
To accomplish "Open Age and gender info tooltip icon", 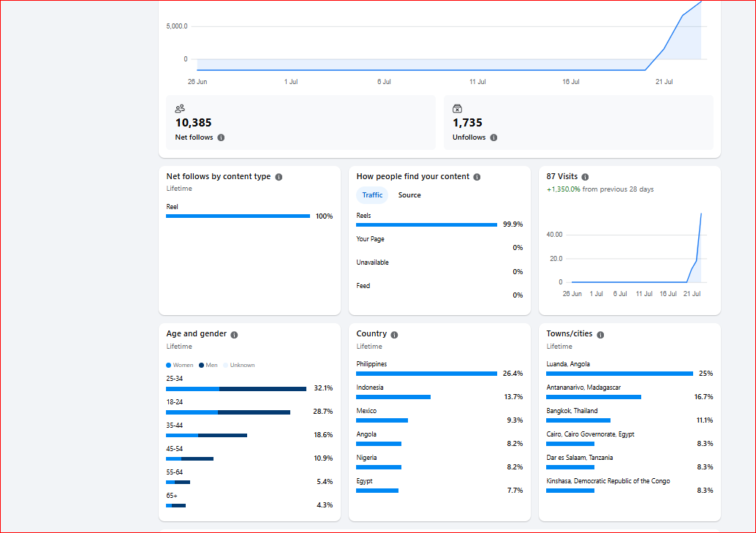I will 234,335.
